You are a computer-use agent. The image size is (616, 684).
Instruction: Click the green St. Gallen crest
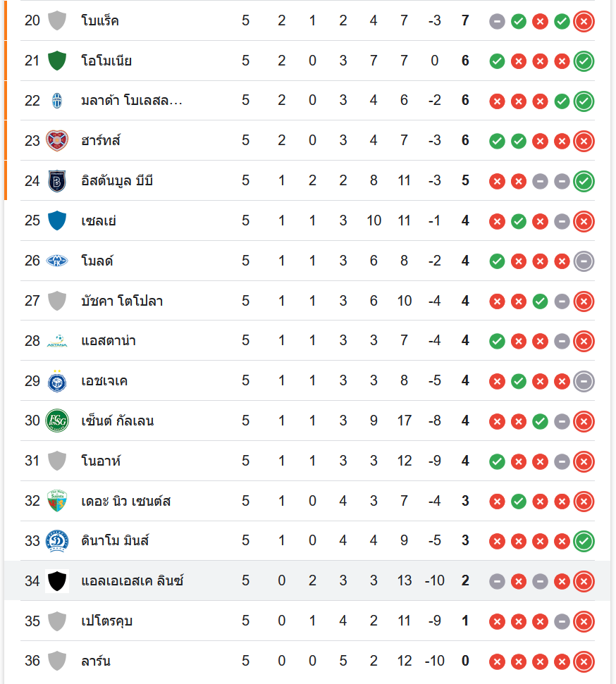point(56,421)
